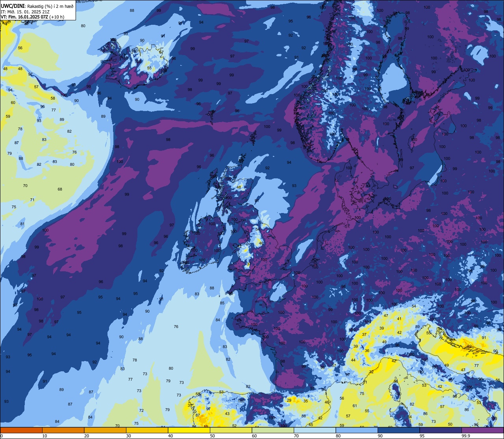Click the value '43' in northwestern Spain
Image resolution: width=504 pixels, height=439 pixels.
point(227,413)
